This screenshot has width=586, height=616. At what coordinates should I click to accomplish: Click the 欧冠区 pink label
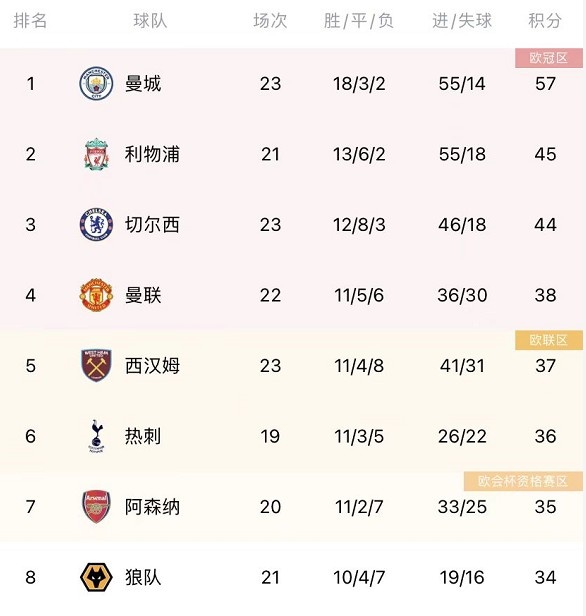point(549,58)
